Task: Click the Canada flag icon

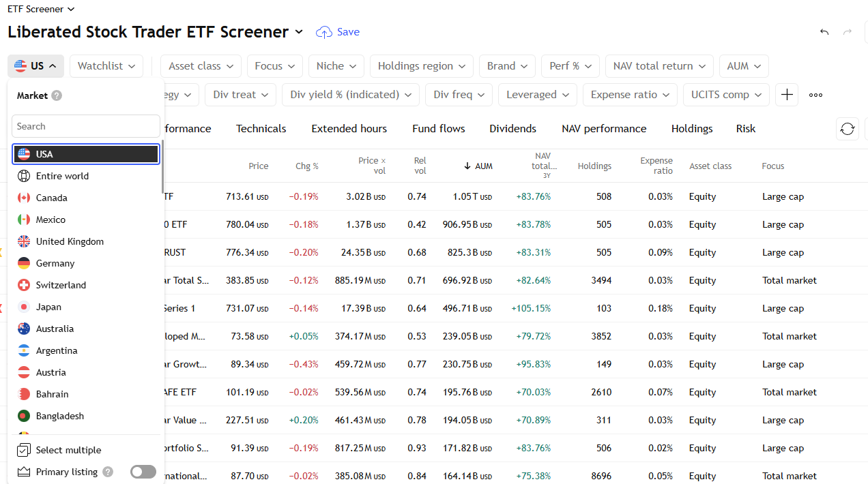Action: tap(24, 198)
